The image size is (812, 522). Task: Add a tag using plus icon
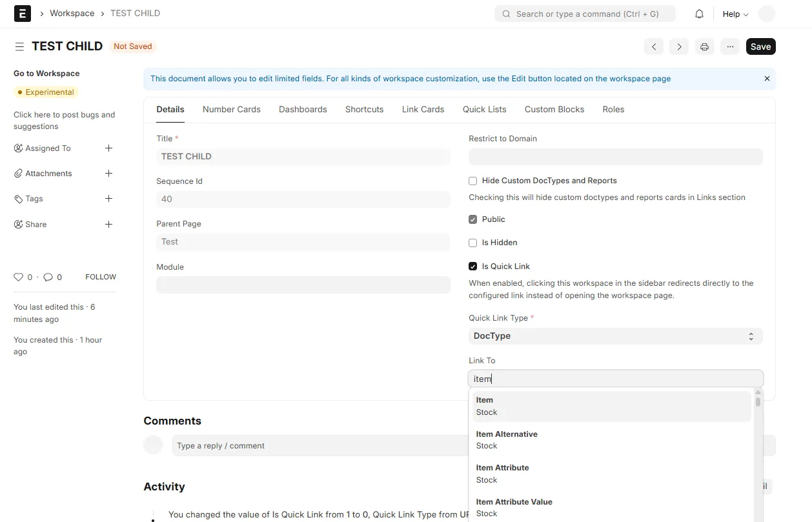tap(108, 199)
